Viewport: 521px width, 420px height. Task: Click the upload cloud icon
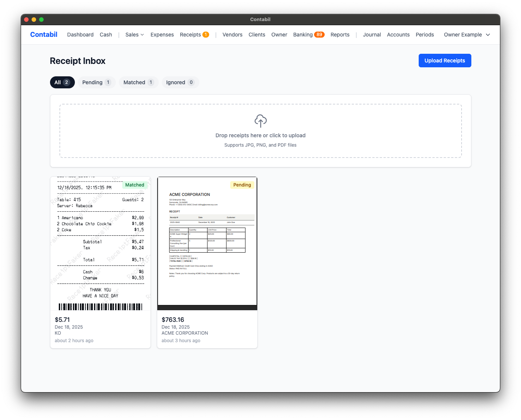[x=260, y=121]
